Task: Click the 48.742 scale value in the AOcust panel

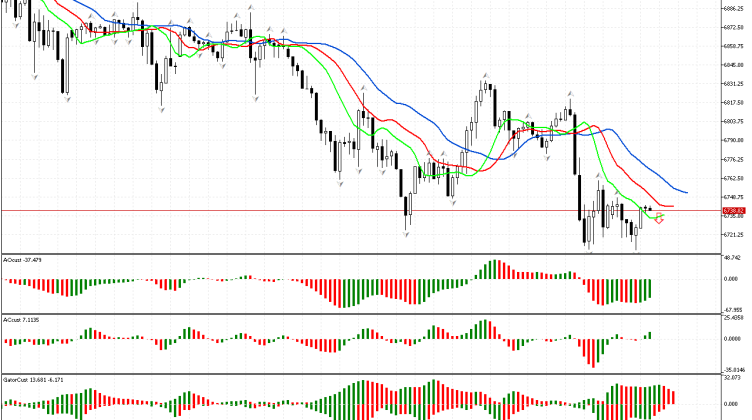Action: (734, 258)
